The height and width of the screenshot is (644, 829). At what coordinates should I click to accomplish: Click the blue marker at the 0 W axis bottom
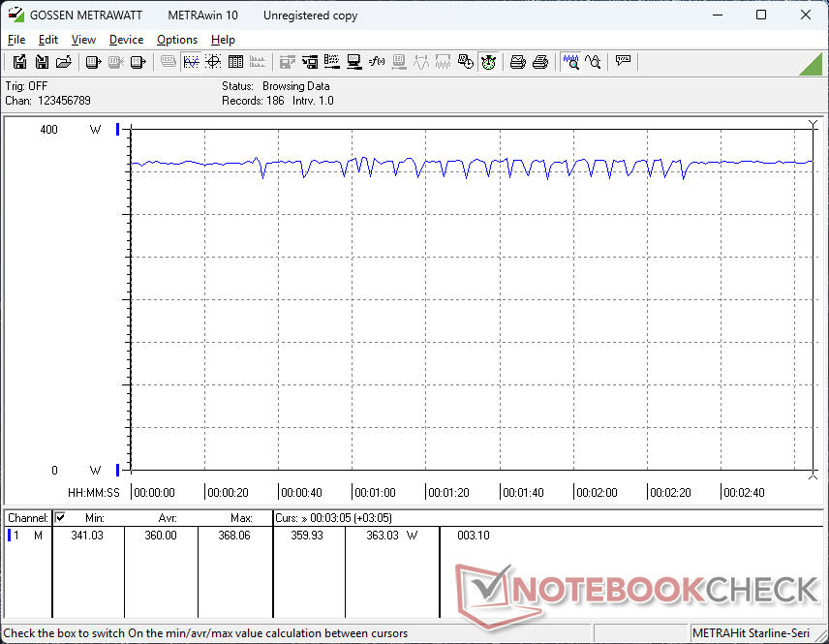tap(118, 471)
